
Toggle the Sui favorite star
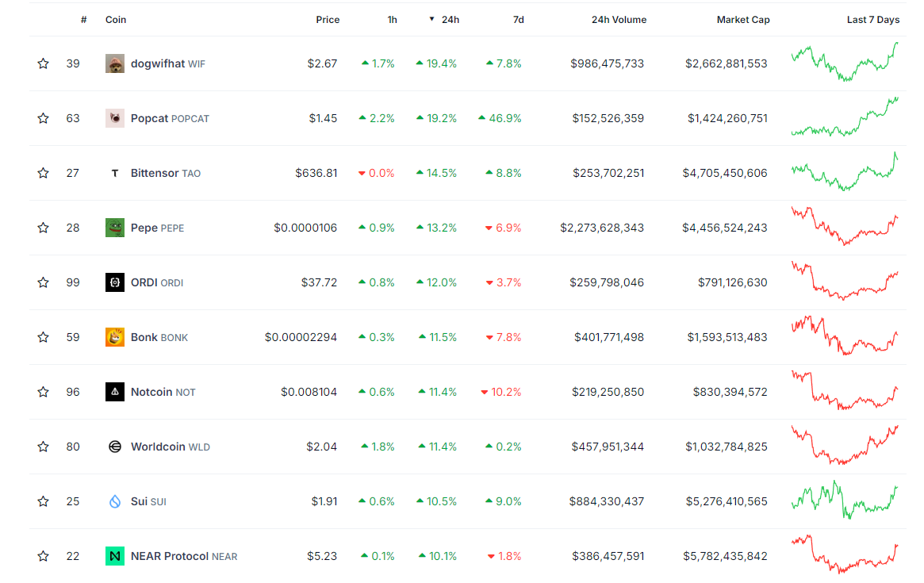pos(43,501)
